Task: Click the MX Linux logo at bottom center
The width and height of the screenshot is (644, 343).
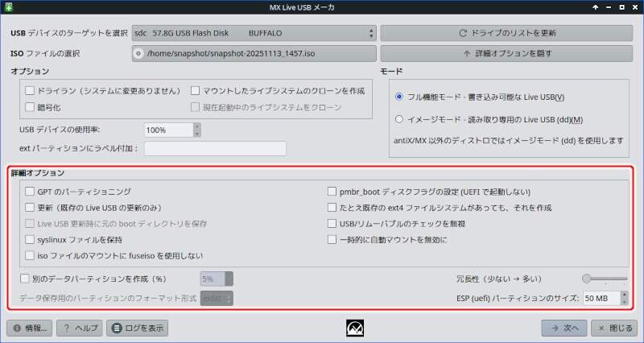Action: click(355, 329)
